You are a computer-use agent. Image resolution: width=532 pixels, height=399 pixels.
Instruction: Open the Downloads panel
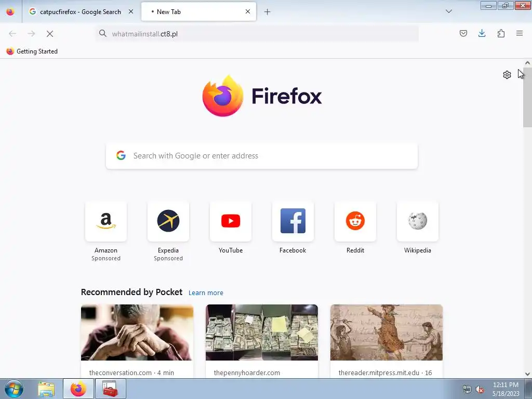point(482,33)
